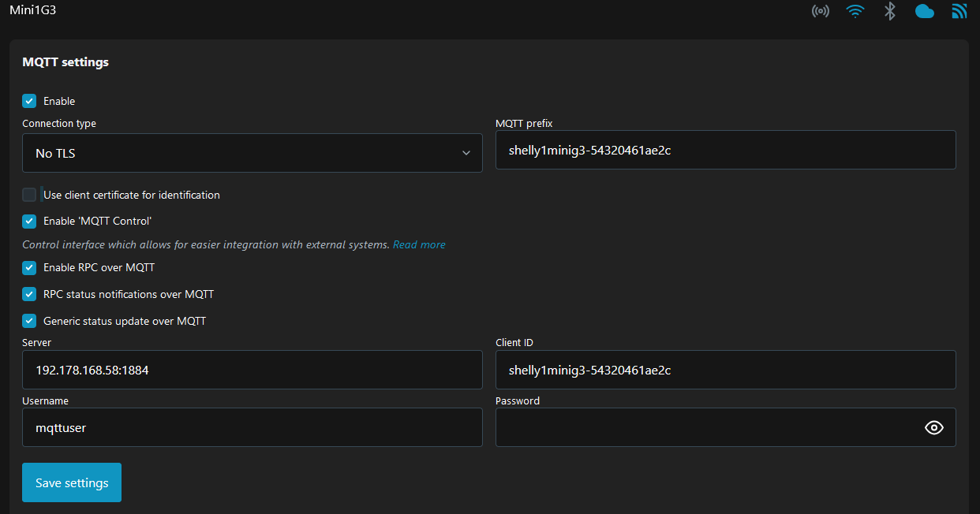Click the Bluetooth status icon
The image size is (980, 514).
click(890, 11)
